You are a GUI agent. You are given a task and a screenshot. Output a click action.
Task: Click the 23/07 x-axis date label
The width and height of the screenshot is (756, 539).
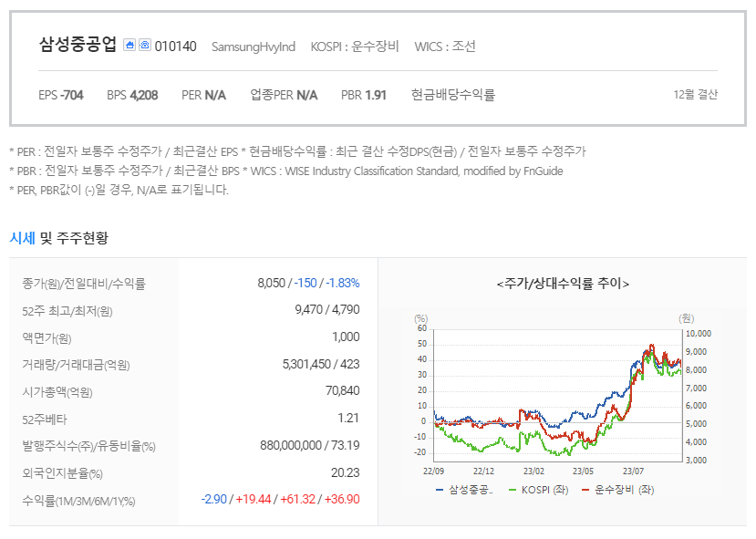coord(633,471)
